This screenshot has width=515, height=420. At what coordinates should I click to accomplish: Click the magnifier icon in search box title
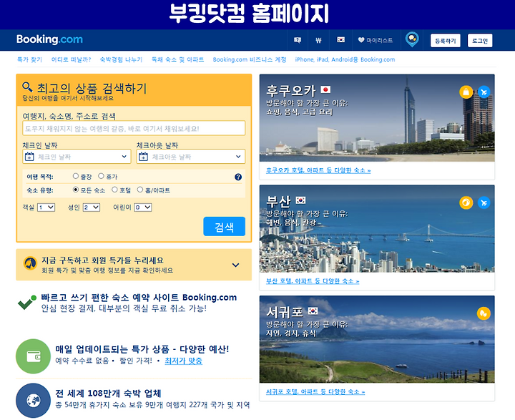click(27, 87)
